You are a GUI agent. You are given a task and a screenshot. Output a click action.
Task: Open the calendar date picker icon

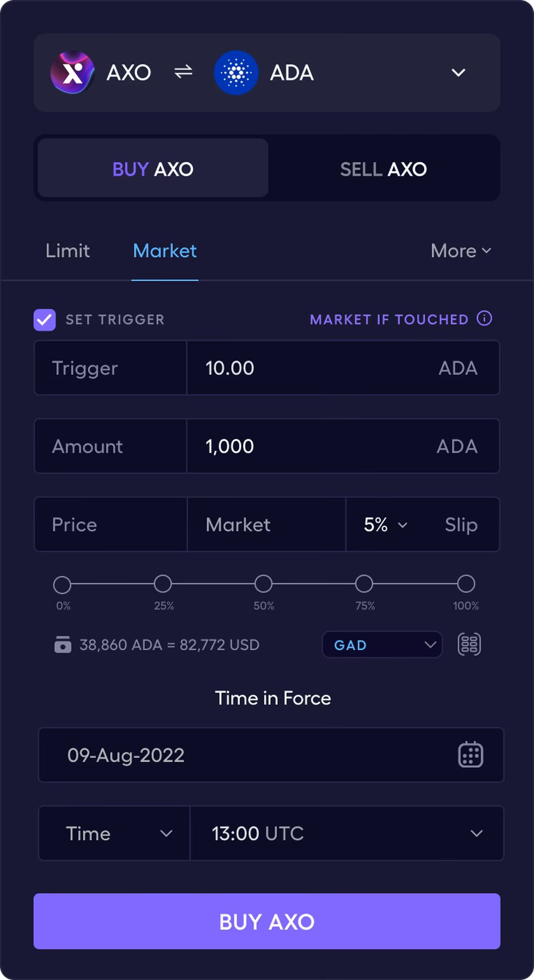pos(470,754)
